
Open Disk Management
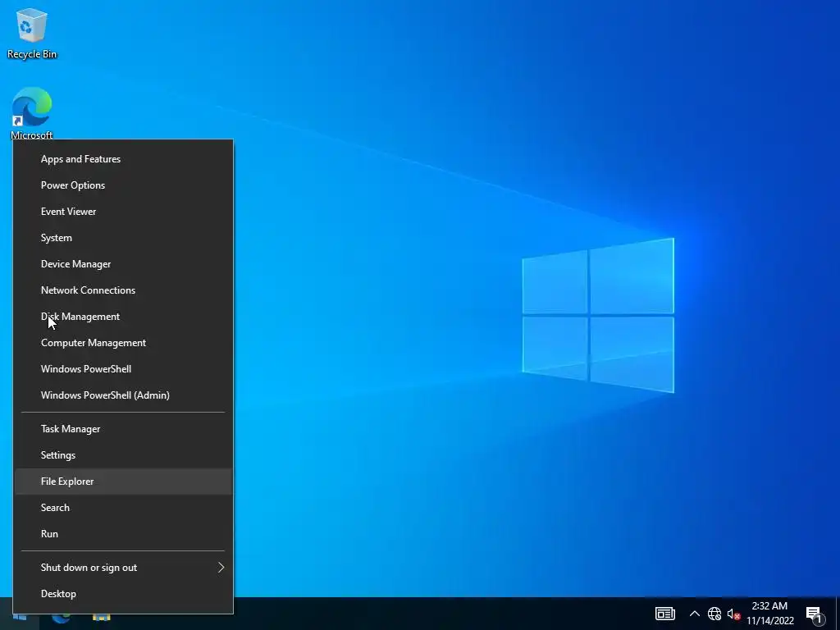(x=123, y=317)
